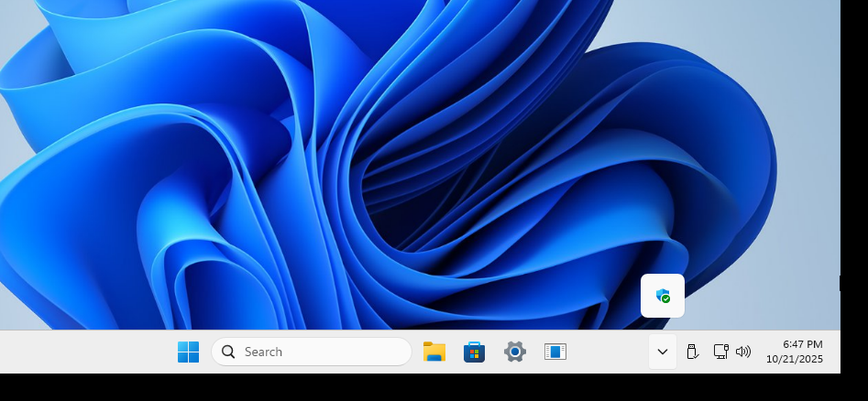
Task: Launch Microsoft Store from the taskbar
Action: point(475,352)
